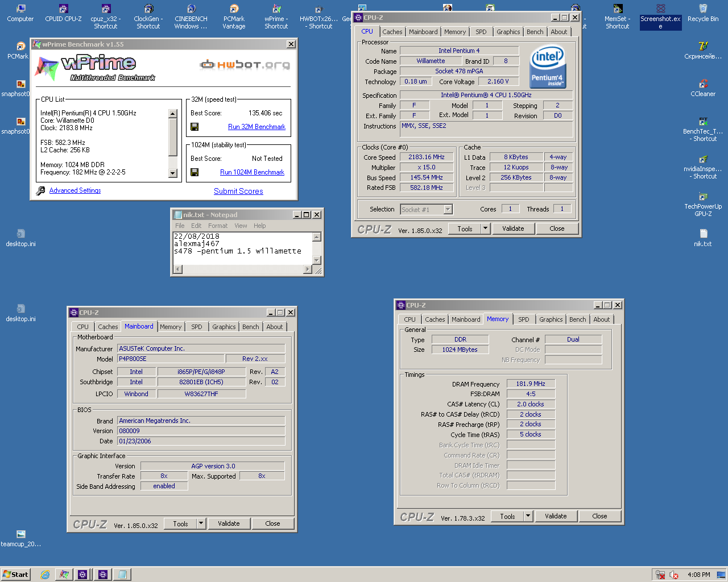The height and width of the screenshot is (582, 728).
Task: Click the Notepad horizontal scrollbar track
Action: [x=243, y=269]
